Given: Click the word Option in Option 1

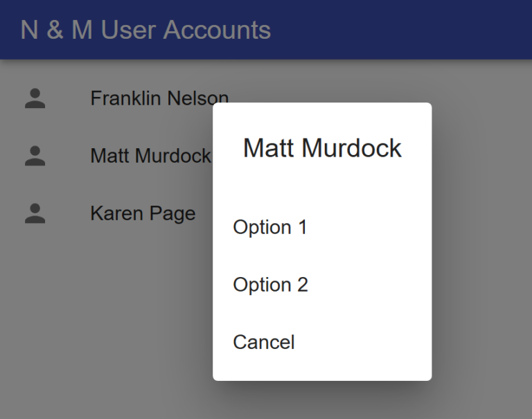Looking at the screenshot, I should [x=263, y=228].
